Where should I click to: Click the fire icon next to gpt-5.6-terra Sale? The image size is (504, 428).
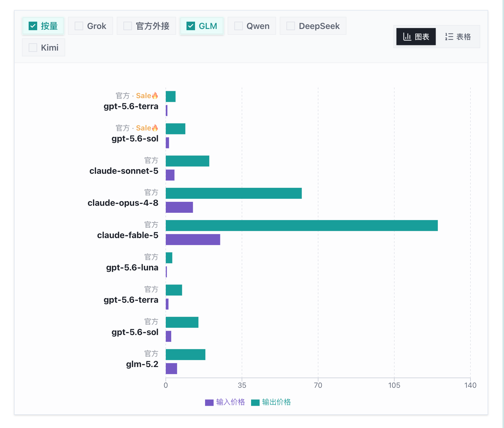pos(155,96)
